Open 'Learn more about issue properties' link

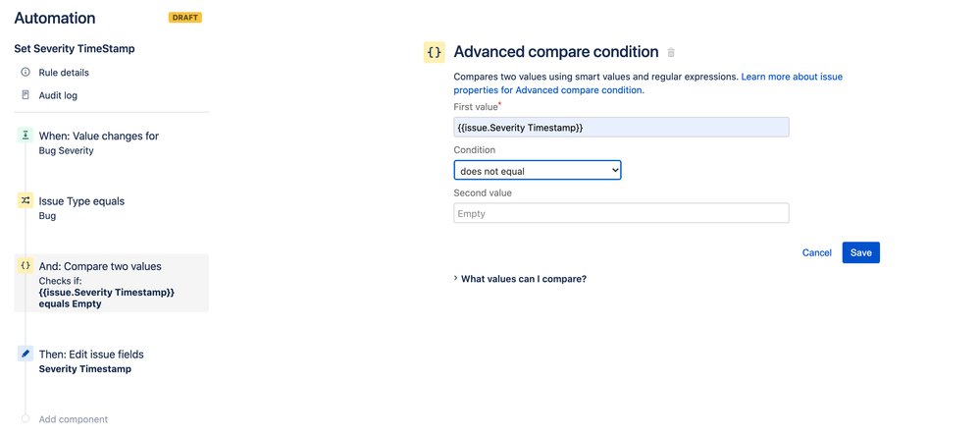(648, 83)
